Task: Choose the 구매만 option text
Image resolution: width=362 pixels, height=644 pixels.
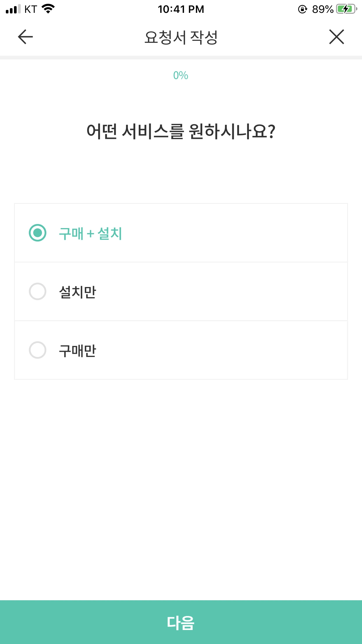Action: click(x=78, y=351)
